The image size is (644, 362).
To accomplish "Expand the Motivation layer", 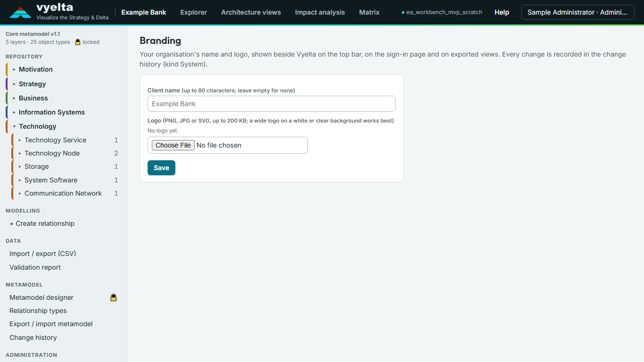I will pyautogui.click(x=14, y=69).
